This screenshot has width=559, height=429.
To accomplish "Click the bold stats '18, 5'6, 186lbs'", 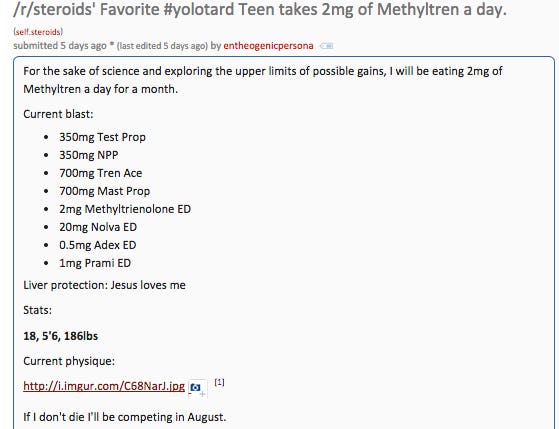I will [61, 336].
